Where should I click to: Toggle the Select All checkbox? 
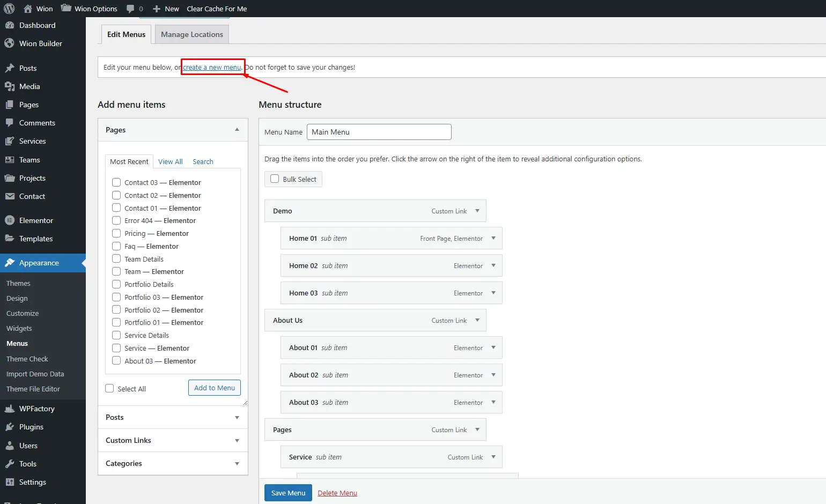pyautogui.click(x=110, y=389)
